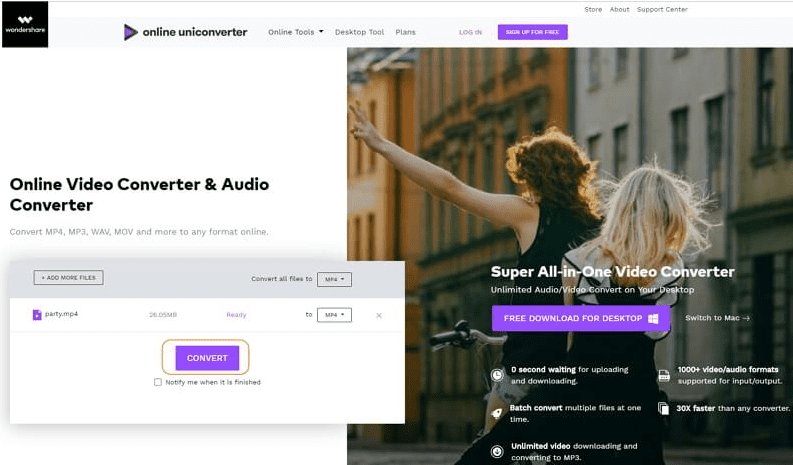Enable Notify me when it is finished
The height and width of the screenshot is (465, 793).
(x=158, y=382)
